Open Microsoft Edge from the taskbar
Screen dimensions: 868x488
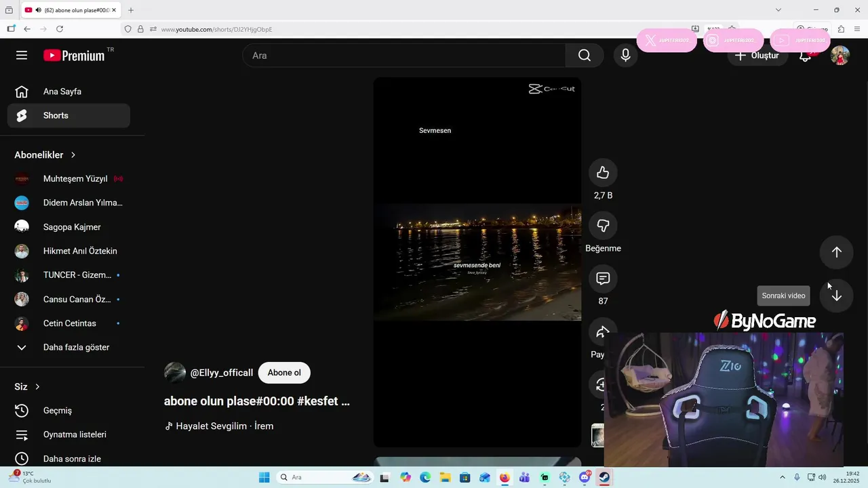pos(425,477)
